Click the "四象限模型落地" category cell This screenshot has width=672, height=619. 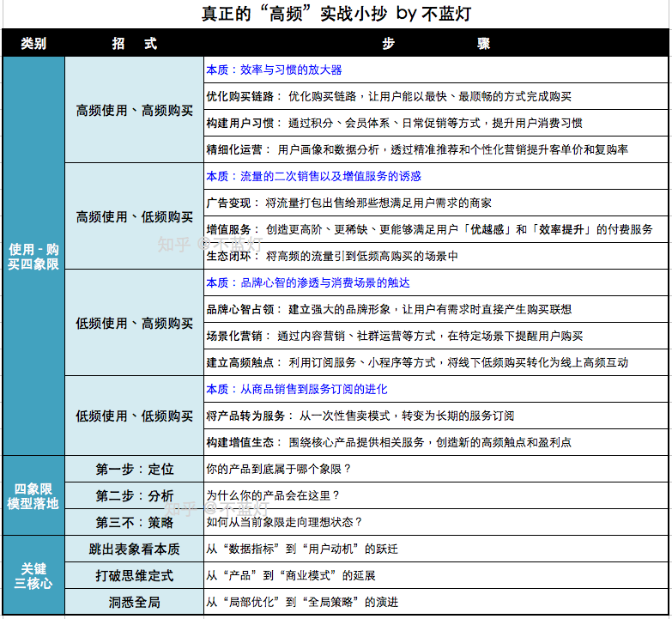pos(33,495)
